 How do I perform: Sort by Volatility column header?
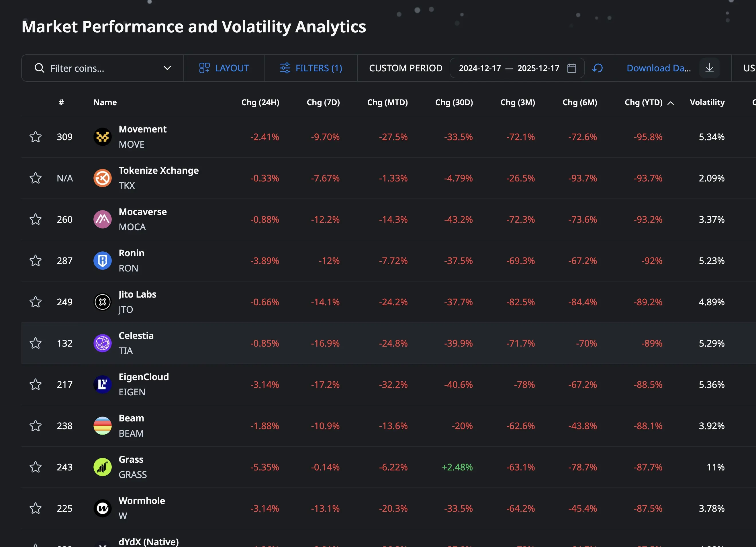click(707, 102)
